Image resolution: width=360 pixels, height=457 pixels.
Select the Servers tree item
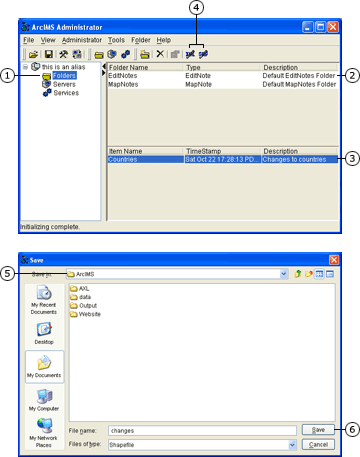64,84
